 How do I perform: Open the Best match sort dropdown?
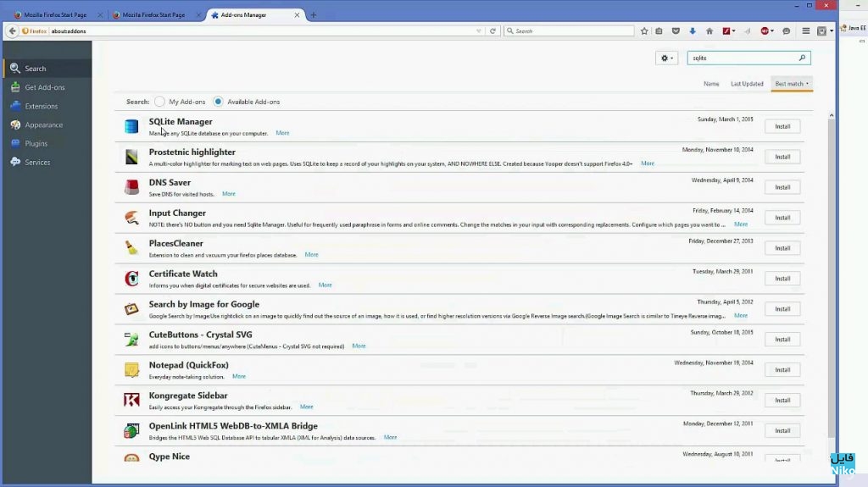(792, 84)
